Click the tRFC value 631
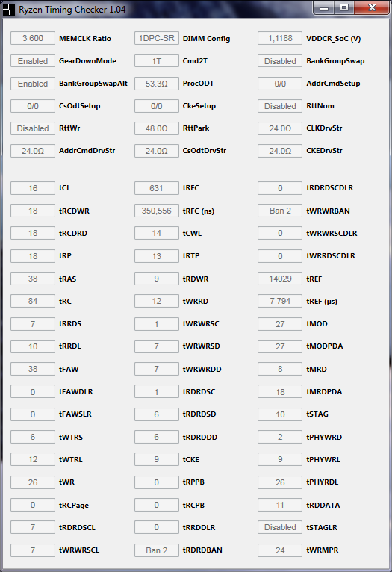 coord(157,188)
